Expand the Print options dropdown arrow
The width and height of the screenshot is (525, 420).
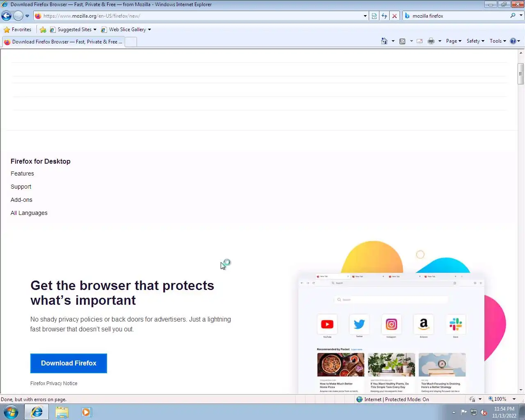[440, 41]
